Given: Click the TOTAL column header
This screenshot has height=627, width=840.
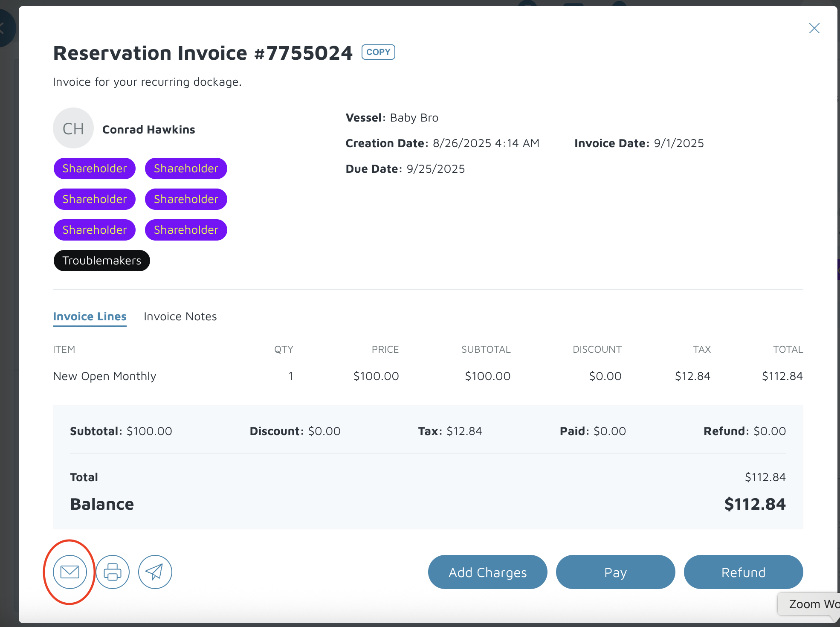Looking at the screenshot, I should [788, 349].
